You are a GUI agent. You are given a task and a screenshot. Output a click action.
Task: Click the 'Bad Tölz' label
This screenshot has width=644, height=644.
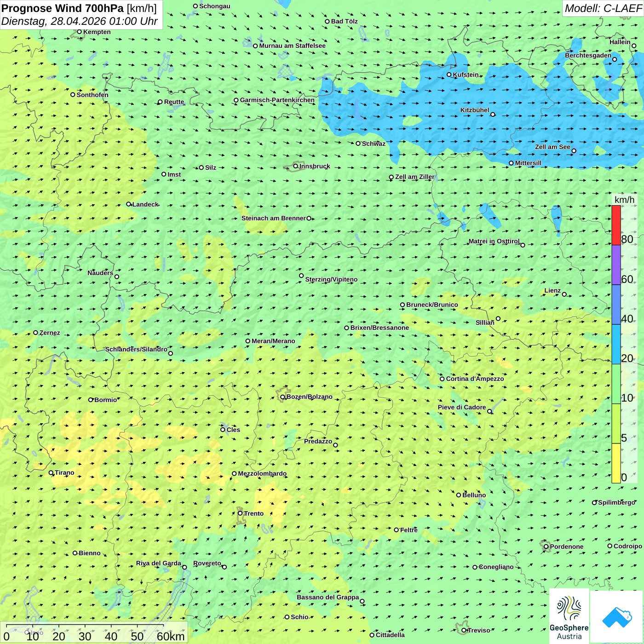coord(345,21)
